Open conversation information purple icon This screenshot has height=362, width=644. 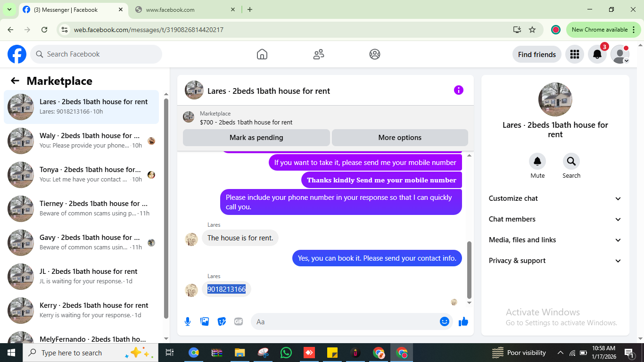pos(459,90)
